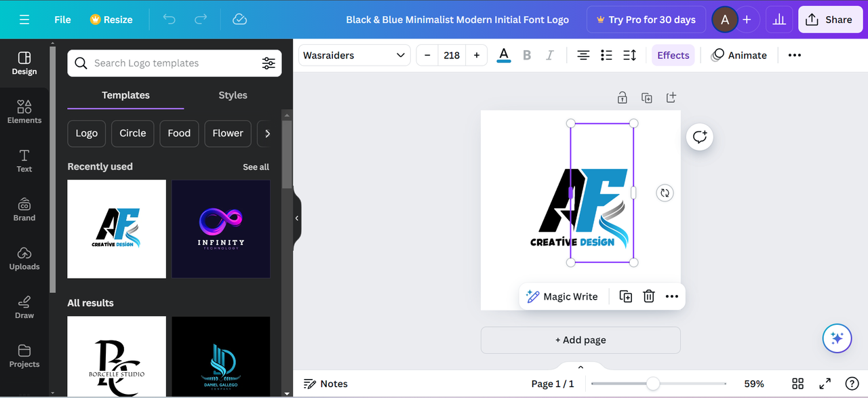Open the Share dialog
Screen dimensions: 868x398
click(829, 20)
